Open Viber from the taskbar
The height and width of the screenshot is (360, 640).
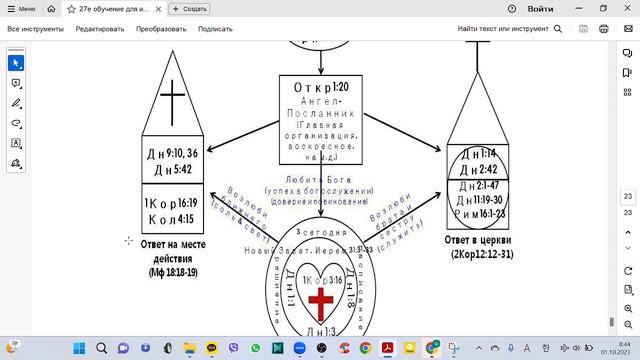tap(233, 348)
